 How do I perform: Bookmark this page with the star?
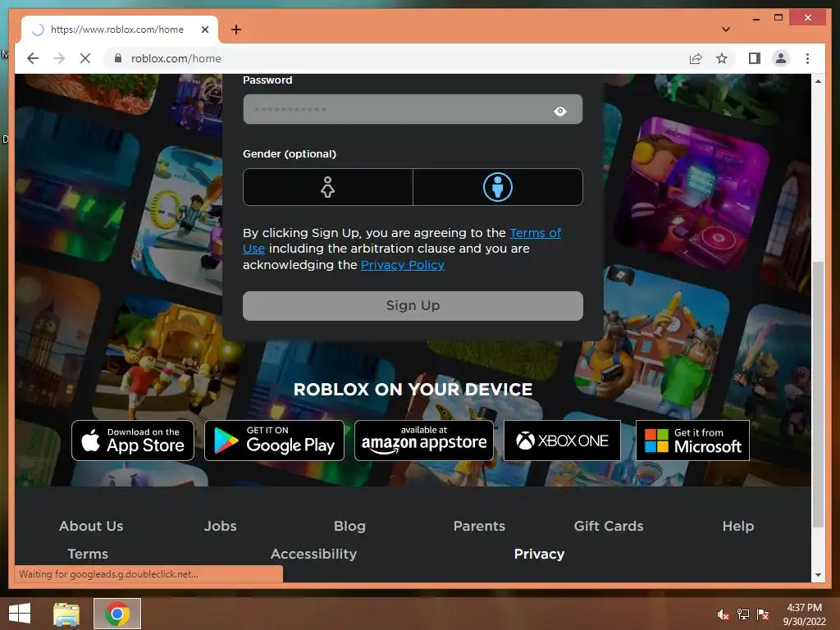click(722, 58)
